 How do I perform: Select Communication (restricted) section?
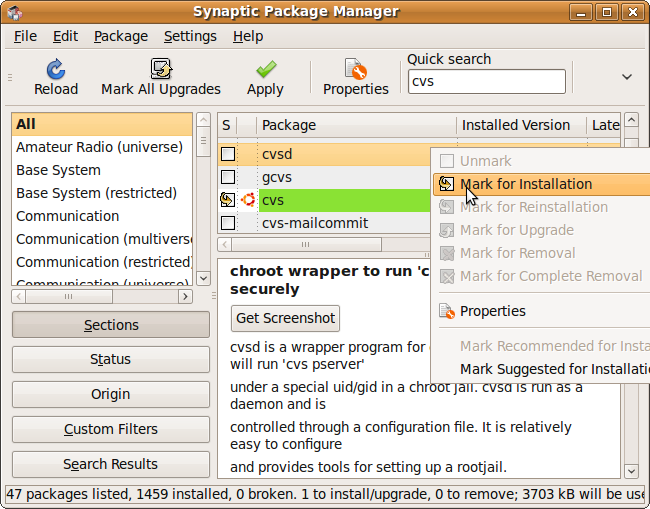(x=102, y=262)
